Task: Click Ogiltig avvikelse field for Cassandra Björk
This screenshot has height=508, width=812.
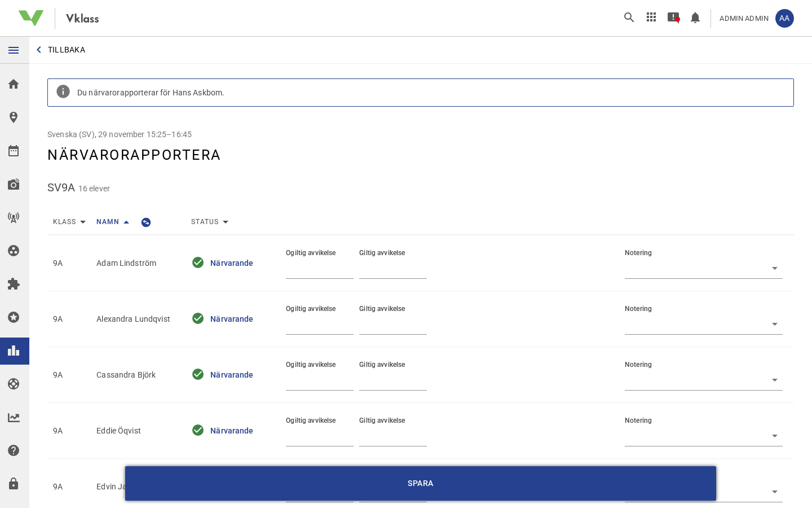Action: 320,381
